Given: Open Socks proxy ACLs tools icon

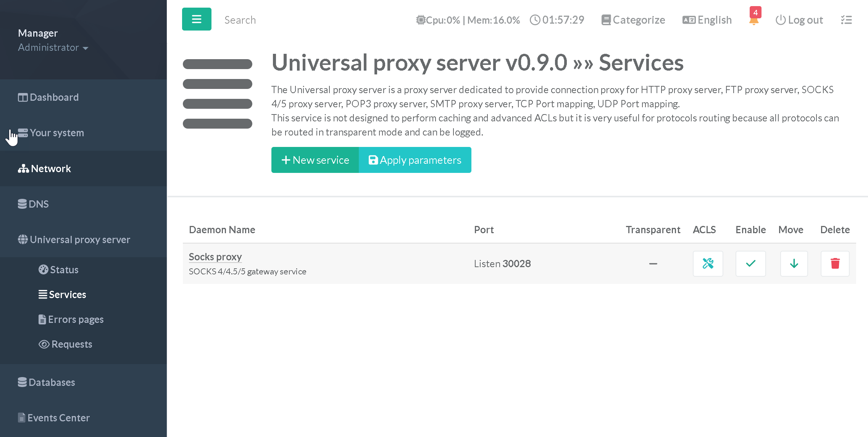Looking at the screenshot, I should tap(708, 263).
